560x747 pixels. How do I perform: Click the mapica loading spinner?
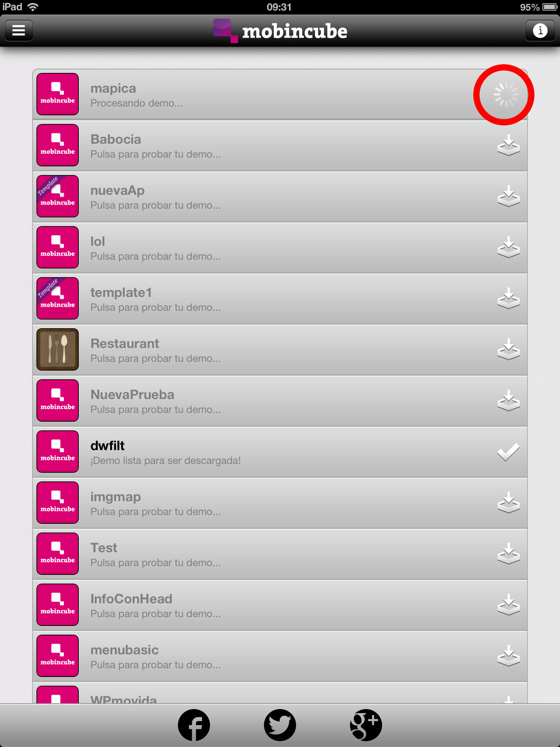506,95
